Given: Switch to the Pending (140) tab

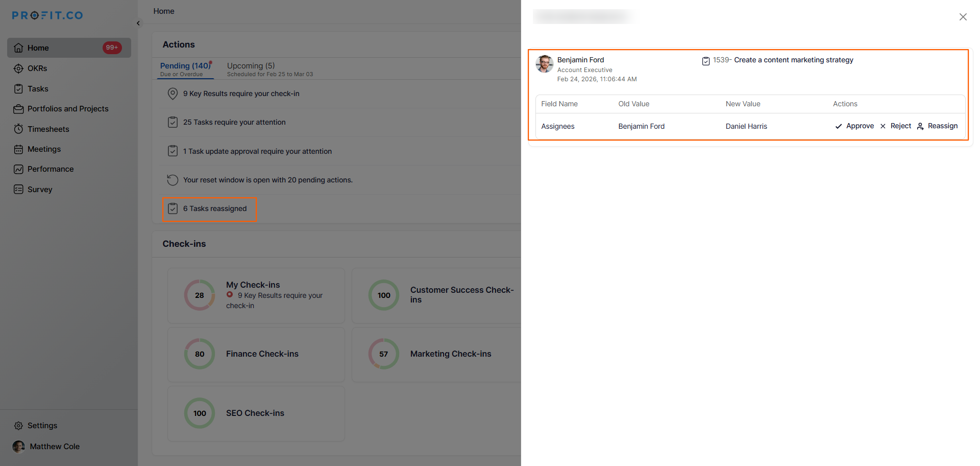Looking at the screenshot, I should pos(186,69).
